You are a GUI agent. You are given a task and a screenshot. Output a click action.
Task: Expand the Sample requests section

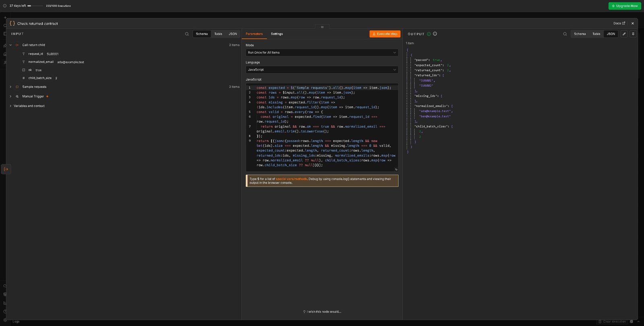[10, 87]
